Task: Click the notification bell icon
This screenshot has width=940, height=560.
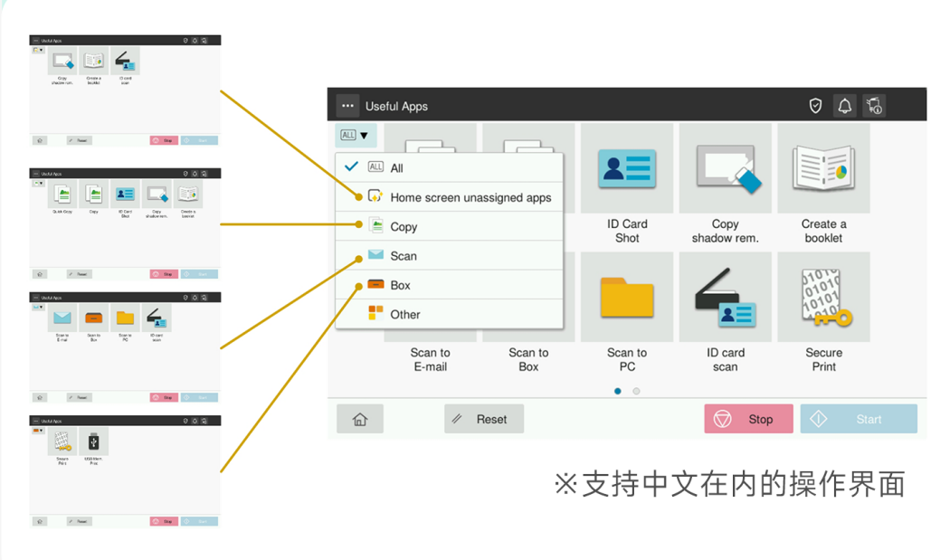Action: (x=844, y=106)
